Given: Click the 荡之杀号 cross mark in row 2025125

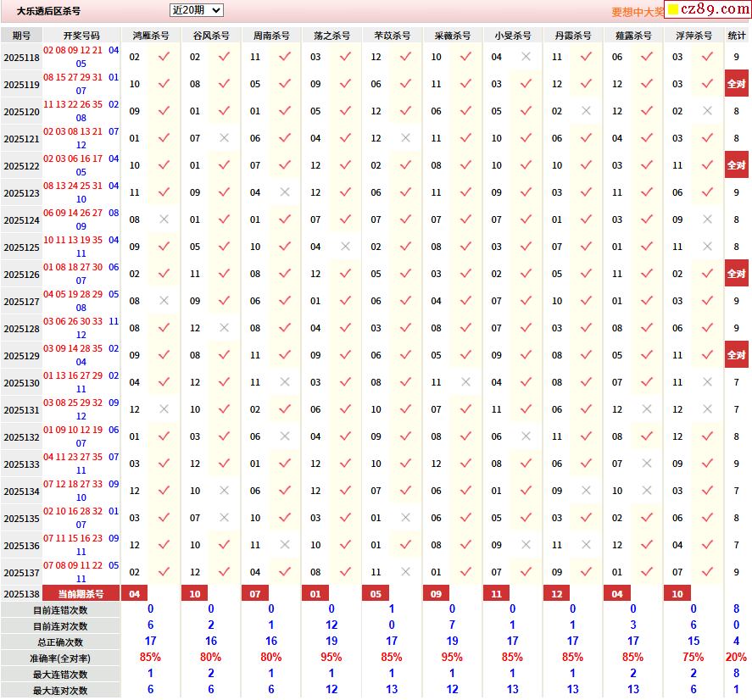Looking at the screenshot, I should tap(345, 247).
